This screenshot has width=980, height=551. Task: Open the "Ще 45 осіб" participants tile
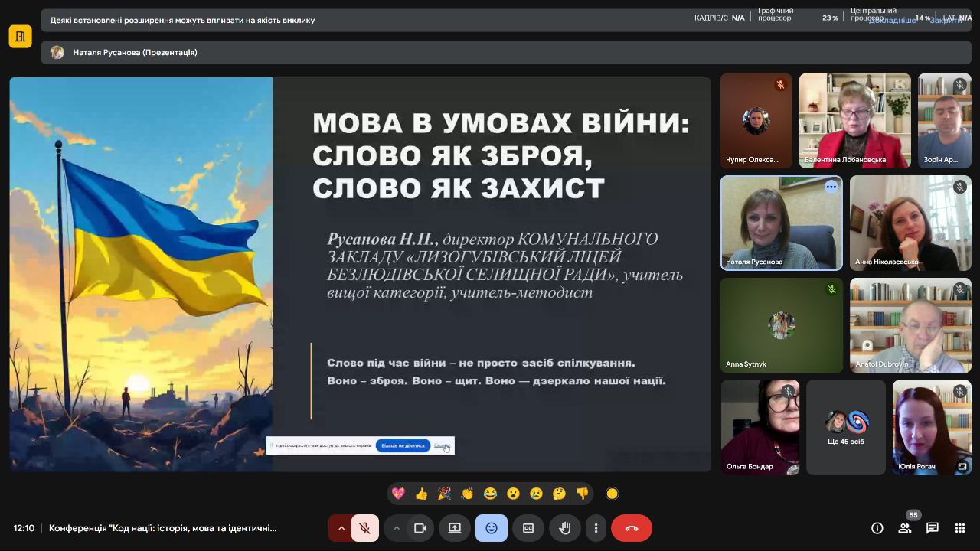(x=846, y=427)
